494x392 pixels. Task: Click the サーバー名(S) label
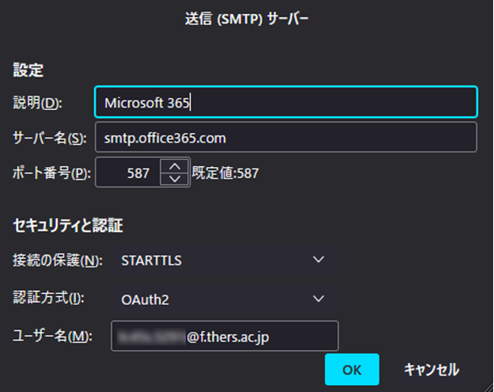[x=49, y=138]
